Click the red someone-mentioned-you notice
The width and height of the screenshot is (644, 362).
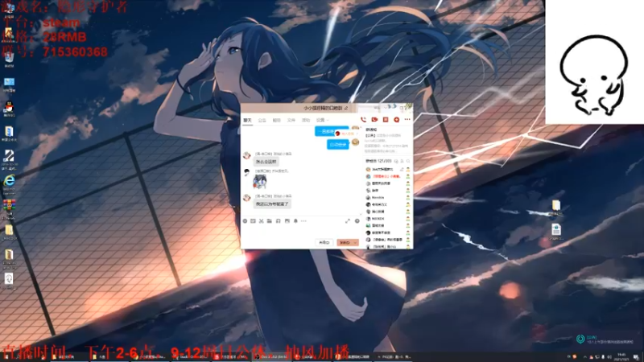345,134
